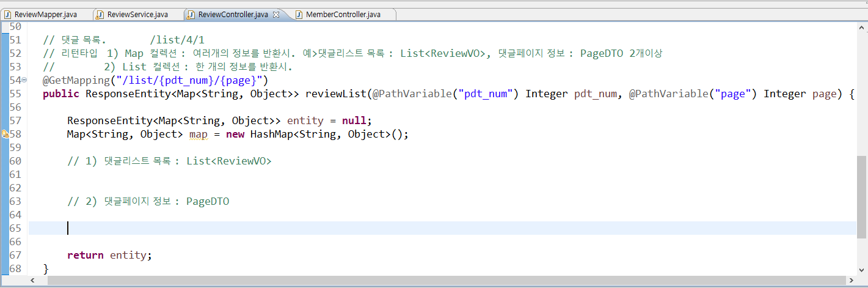Click the "/list/4/1" comment text
This screenshot has height=288, width=868.
click(x=177, y=40)
